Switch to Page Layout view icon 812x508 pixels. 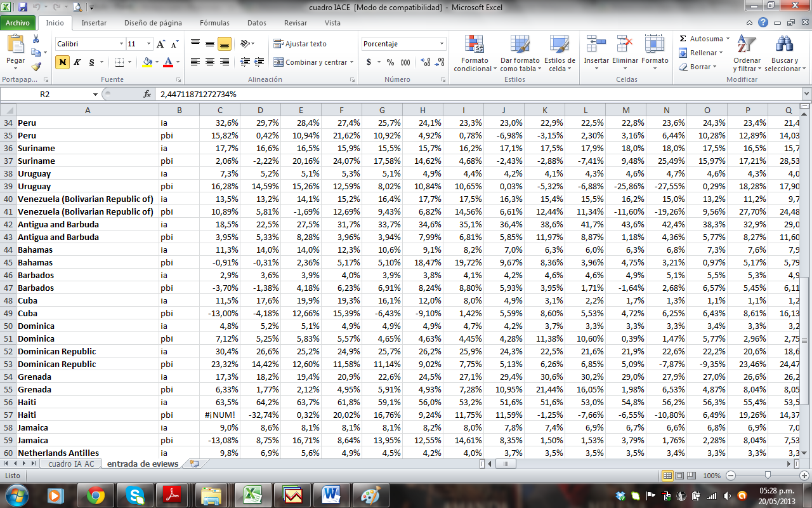coord(679,476)
